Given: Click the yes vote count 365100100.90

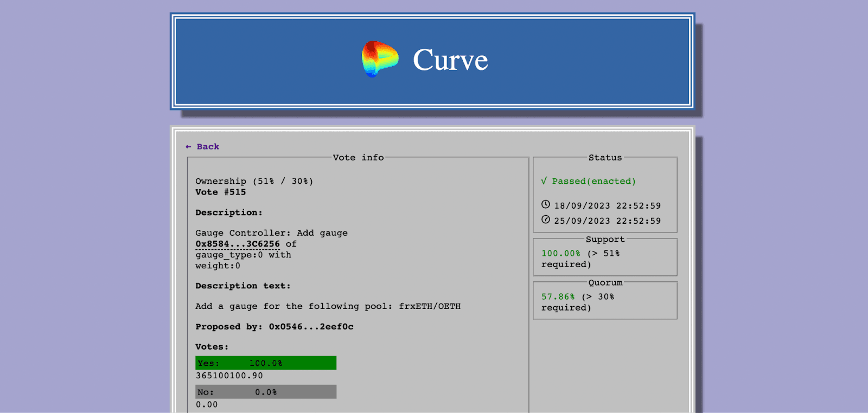Looking at the screenshot, I should [229, 376].
